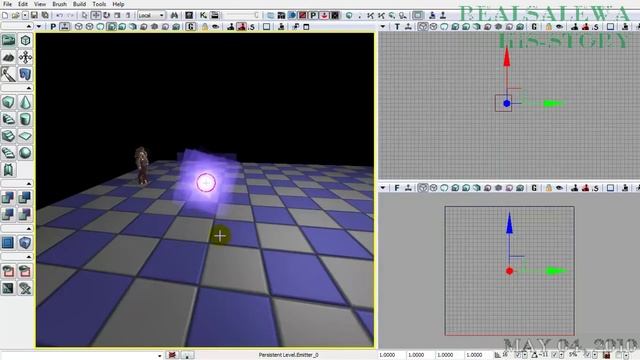
Task: Open the Kismet editor icon
Action: click(203, 16)
